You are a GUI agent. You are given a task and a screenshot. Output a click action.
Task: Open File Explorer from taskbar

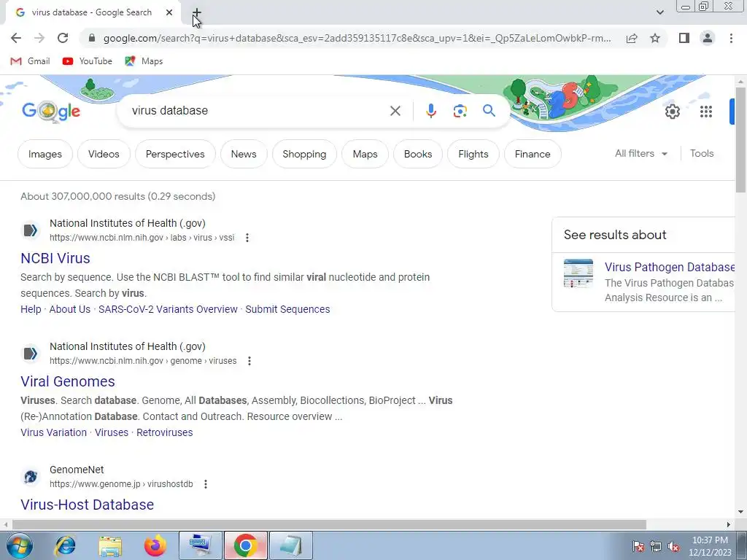110,545
